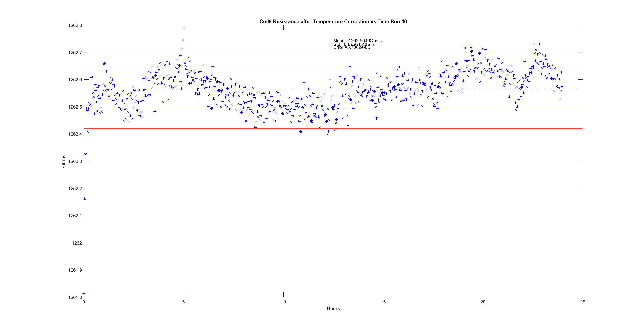The image size is (644, 334).
Task: Click the lowest data point near 1261.8
Action: tap(84, 294)
